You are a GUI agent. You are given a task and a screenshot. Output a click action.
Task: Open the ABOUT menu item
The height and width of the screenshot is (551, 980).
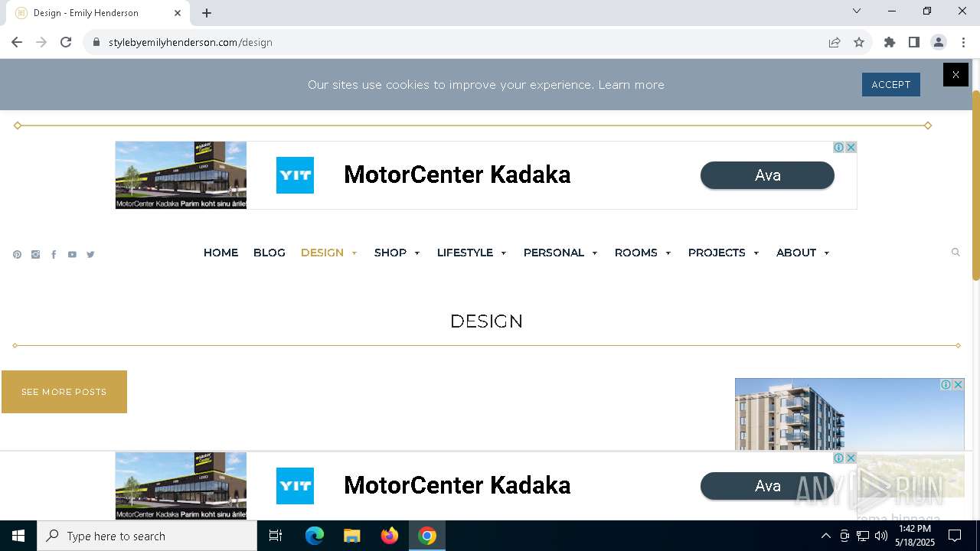click(796, 253)
